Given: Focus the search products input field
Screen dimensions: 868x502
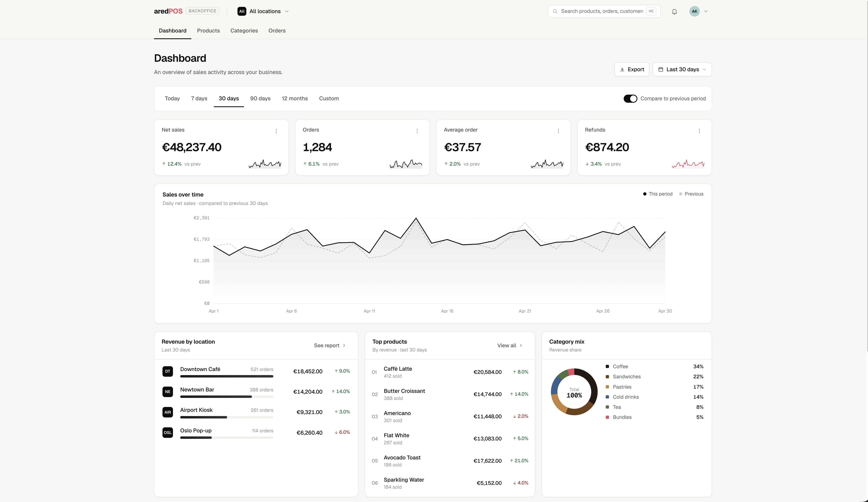Looking at the screenshot, I should tap(604, 11).
